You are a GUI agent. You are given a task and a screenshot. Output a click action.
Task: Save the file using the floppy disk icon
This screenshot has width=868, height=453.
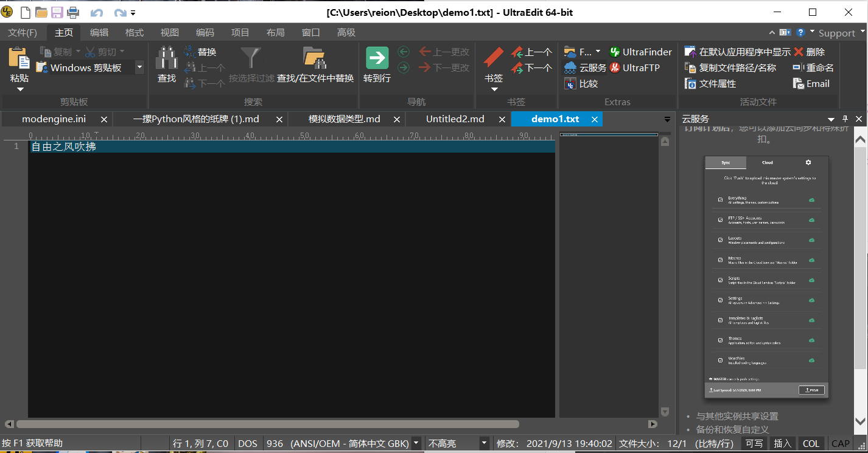point(57,12)
